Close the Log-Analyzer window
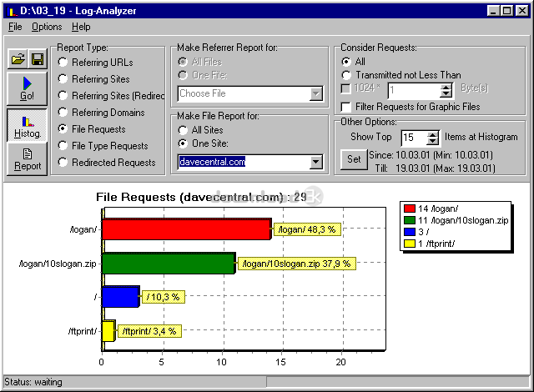This screenshot has height=392, width=534. 521,11
